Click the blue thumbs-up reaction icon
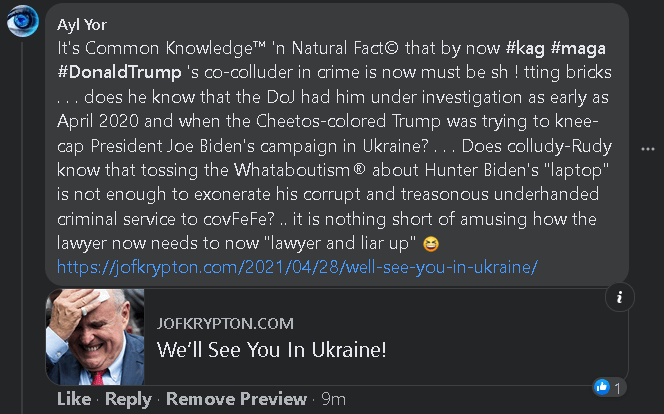This screenshot has height=414, width=664. tap(602, 386)
